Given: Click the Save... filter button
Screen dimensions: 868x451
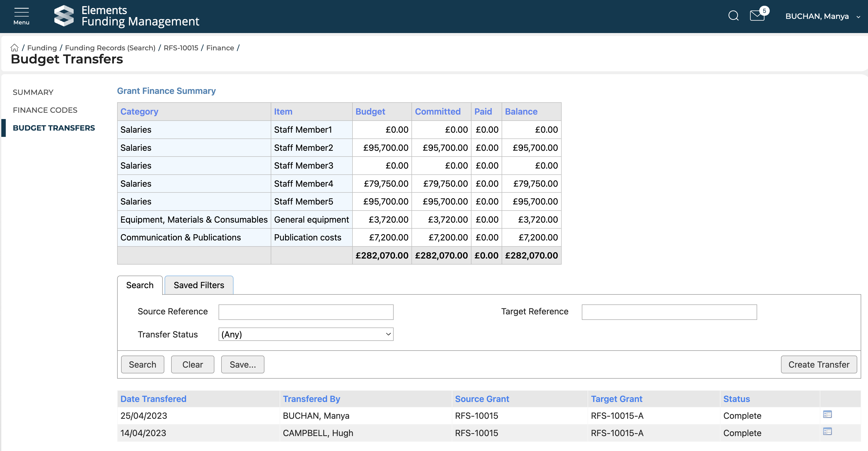Looking at the screenshot, I should click(x=243, y=364).
